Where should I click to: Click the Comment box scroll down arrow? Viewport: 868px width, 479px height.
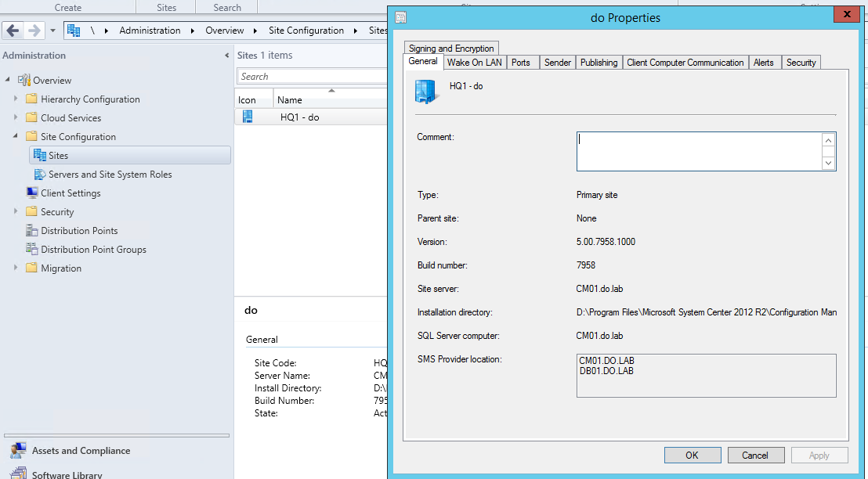click(x=829, y=163)
